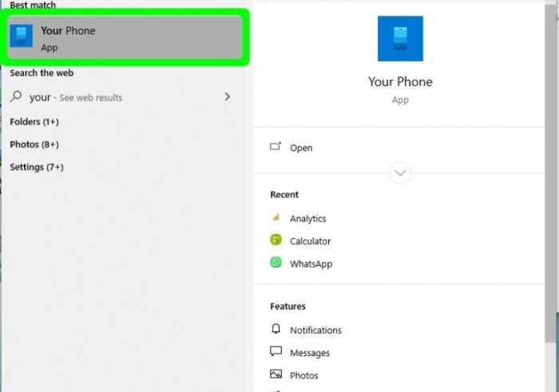Click the Analytics bar chart icon
Image resolution: width=559 pixels, height=392 pixels.
(x=276, y=217)
